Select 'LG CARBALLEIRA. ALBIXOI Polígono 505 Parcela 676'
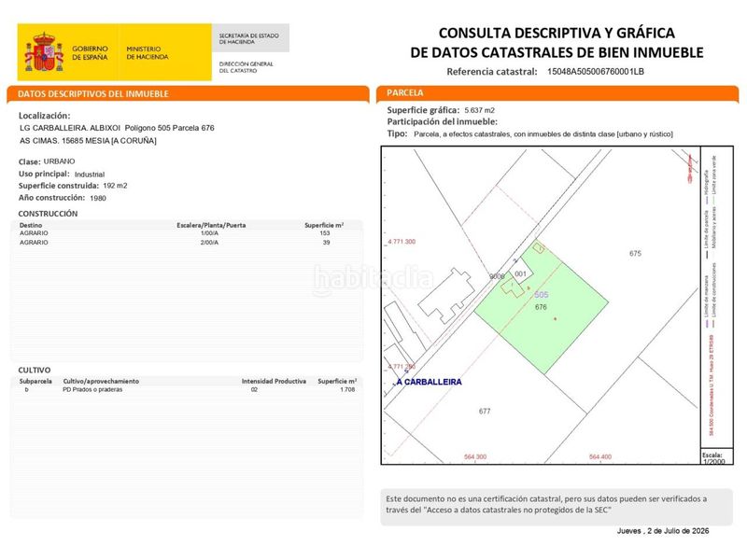The height and width of the screenshot is (560, 747). (117, 128)
